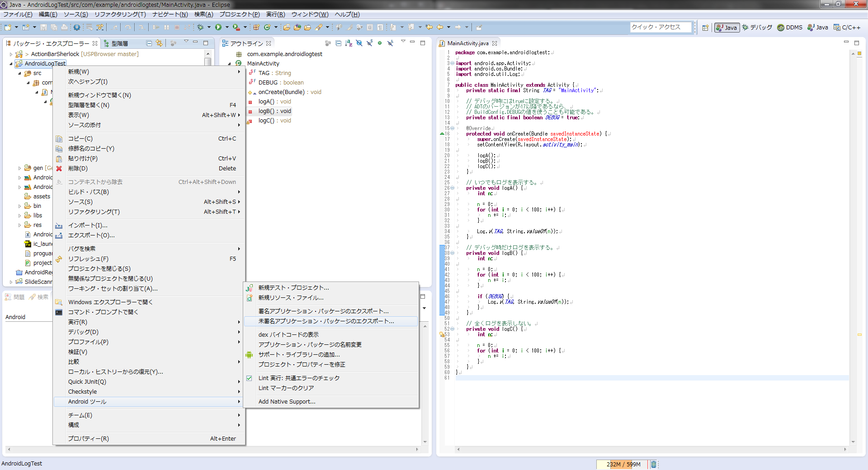Toggle Hide Static Members in Outline toolbar
This screenshot has height=470, width=868.
(x=369, y=43)
